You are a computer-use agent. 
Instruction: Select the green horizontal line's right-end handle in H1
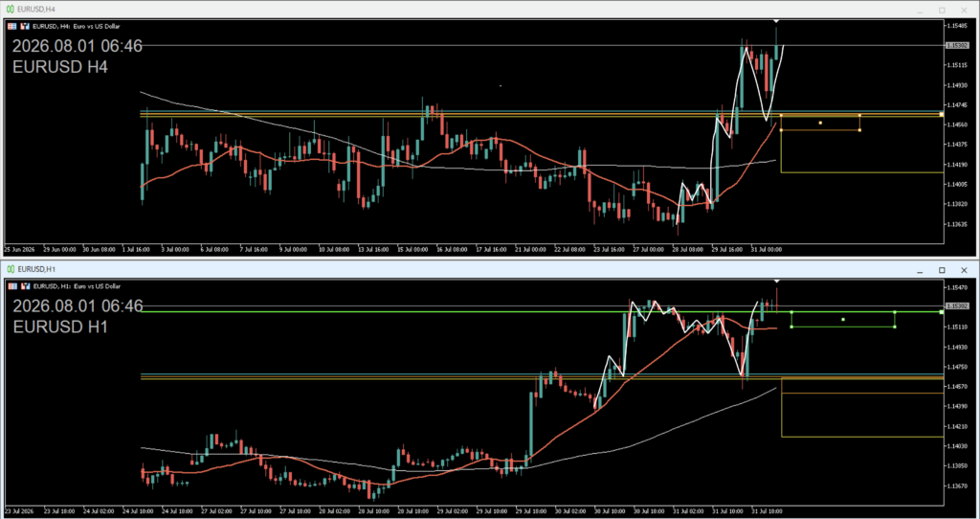pos(942,312)
